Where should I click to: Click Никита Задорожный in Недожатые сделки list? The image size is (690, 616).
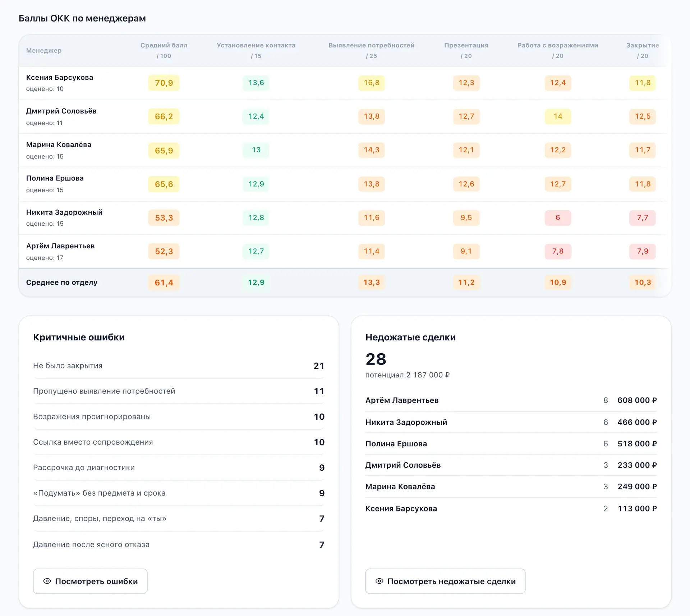406,422
